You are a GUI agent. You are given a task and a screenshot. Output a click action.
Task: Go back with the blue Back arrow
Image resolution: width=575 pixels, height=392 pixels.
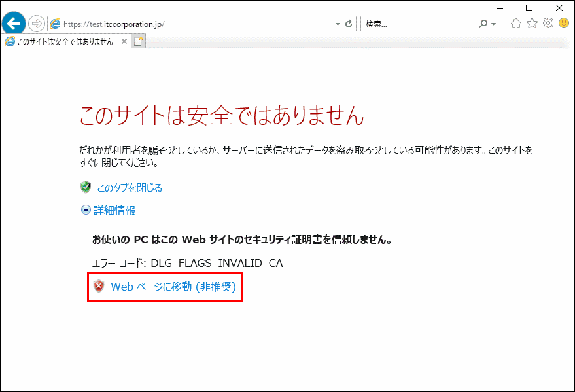14,24
